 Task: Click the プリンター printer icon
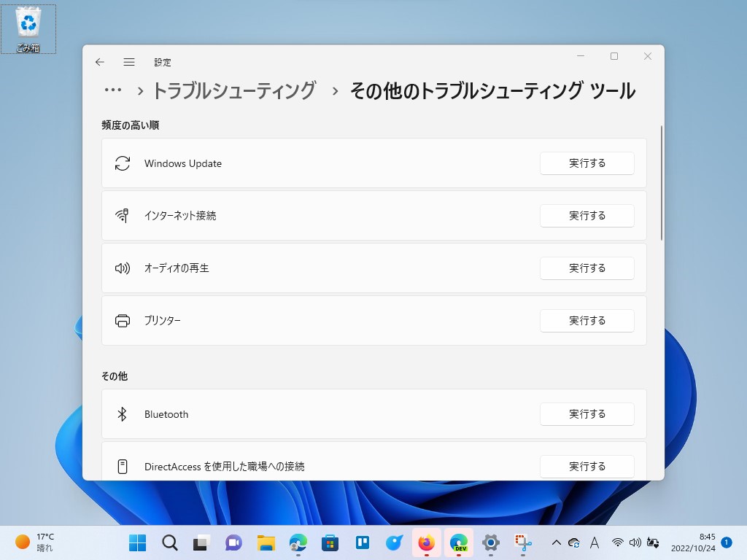pyautogui.click(x=122, y=320)
